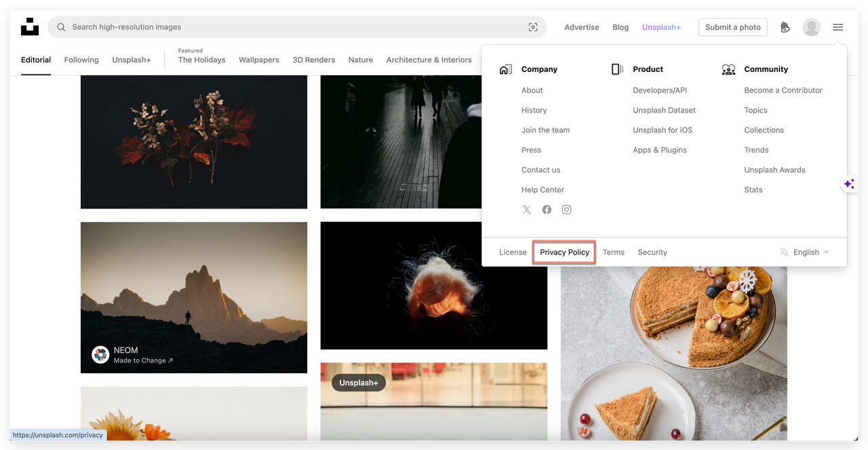868x450 pixels.
Task: Open the honey cake photo
Action: tap(674, 353)
